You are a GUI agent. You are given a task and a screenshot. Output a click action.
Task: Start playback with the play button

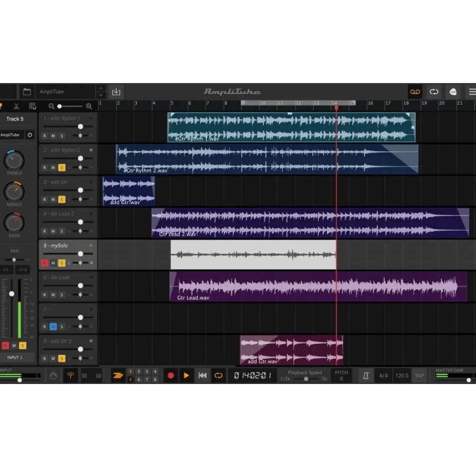[x=186, y=376]
